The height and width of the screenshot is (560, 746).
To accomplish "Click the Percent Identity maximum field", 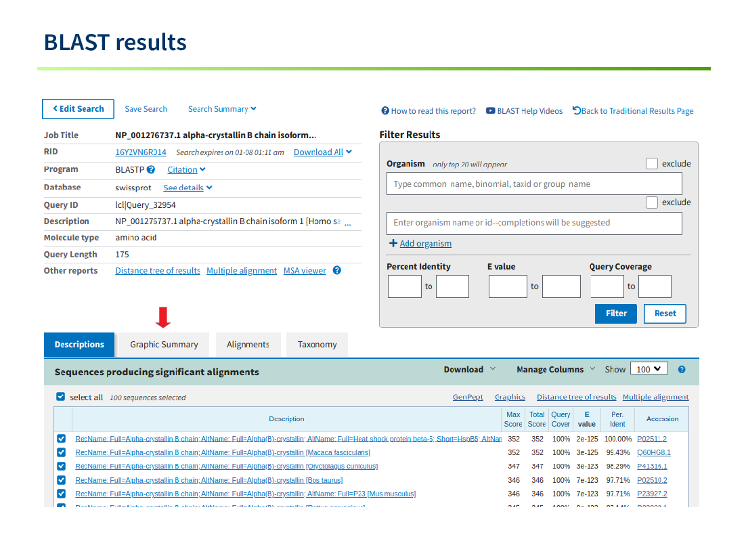I will pos(452,286).
